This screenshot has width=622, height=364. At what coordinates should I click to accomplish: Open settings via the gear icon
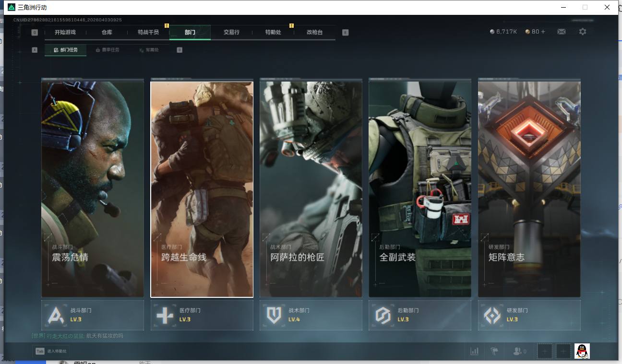583,32
